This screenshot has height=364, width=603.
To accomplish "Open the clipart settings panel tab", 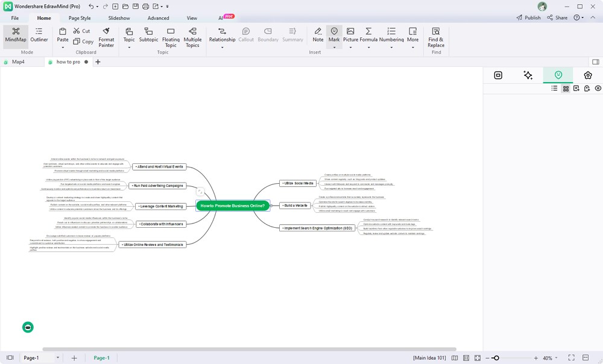I will (587, 75).
